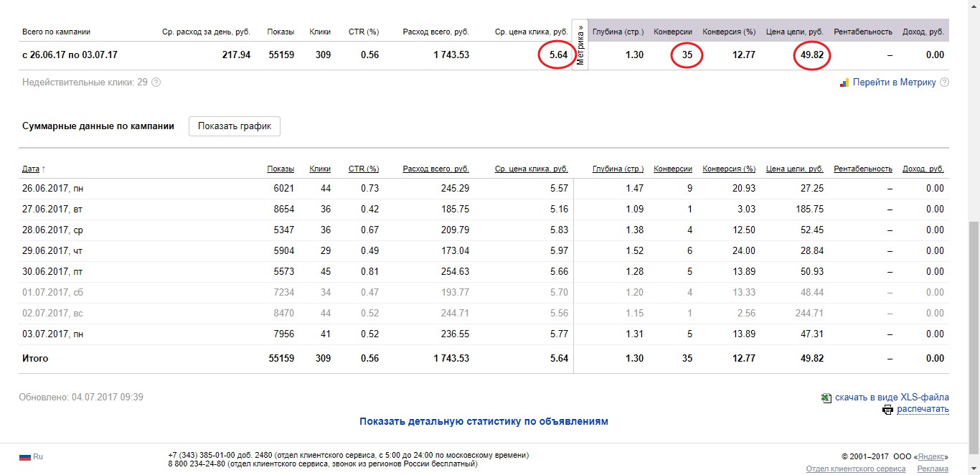Click the 8 800 234-24-80 phone number
Viewport: 980px width, 475px height.
point(197,464)
